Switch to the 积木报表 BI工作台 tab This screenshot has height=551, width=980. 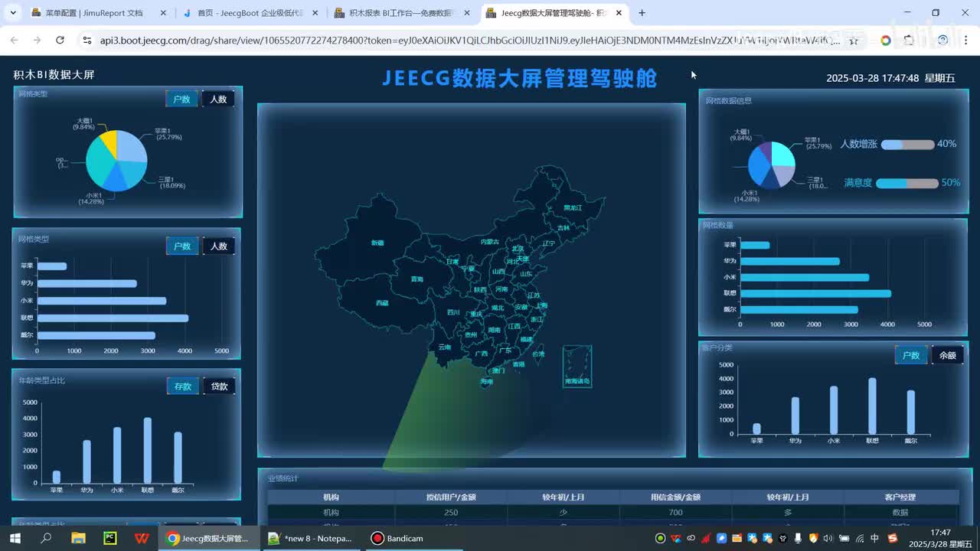402,13
